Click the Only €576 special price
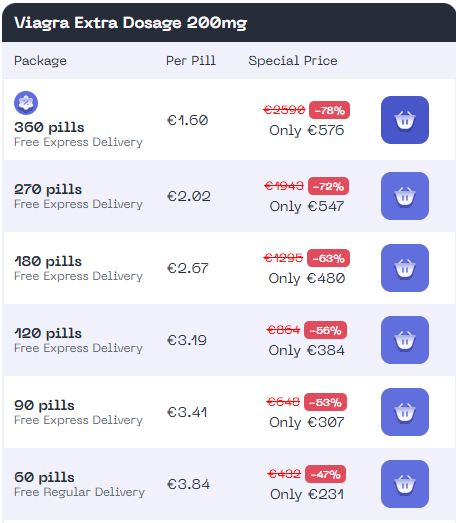The width and height of the screenshot is (456, 523). (x=307, y=130)
